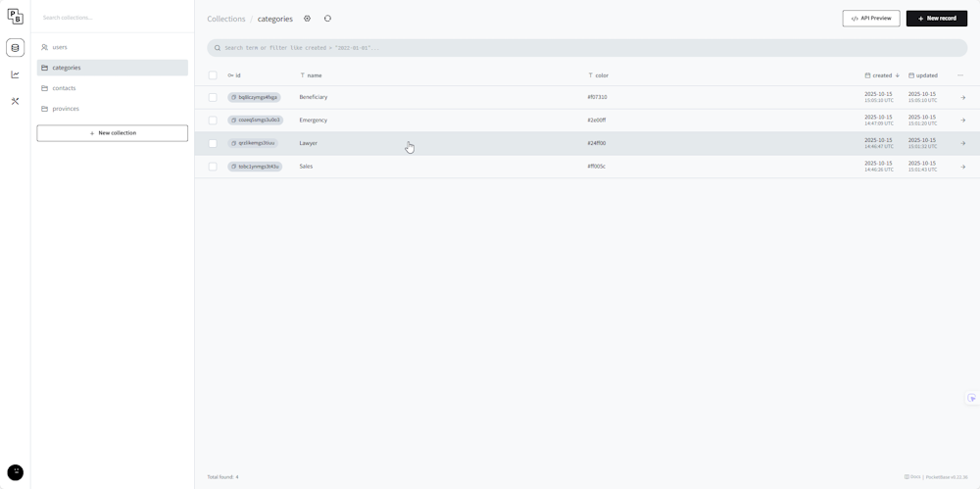The image size is (980, 489).
Task: Select the contacts collection
Action: point(113,88)
